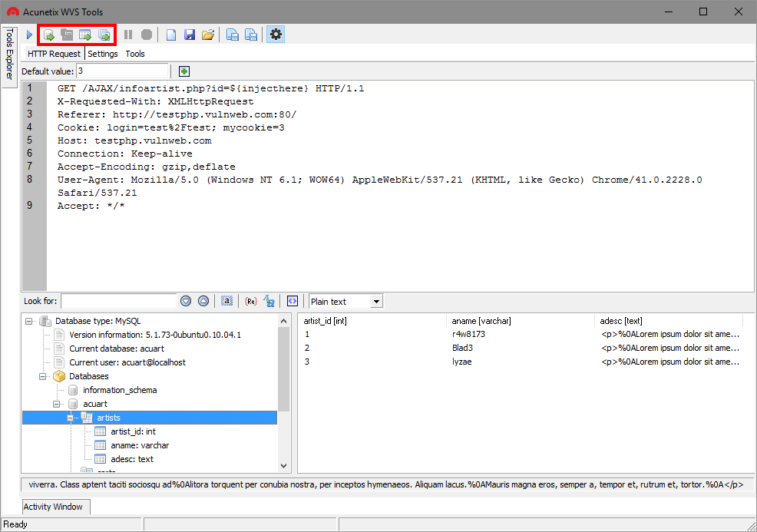Collapse the Databases tree node
Image resolution: width=757 pixels, height=532 pixels.
[x=42, y=376]
